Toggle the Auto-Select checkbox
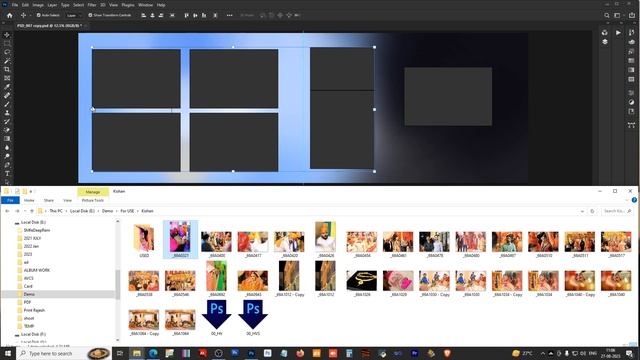 pyautogui.click(x=38, y=15)
